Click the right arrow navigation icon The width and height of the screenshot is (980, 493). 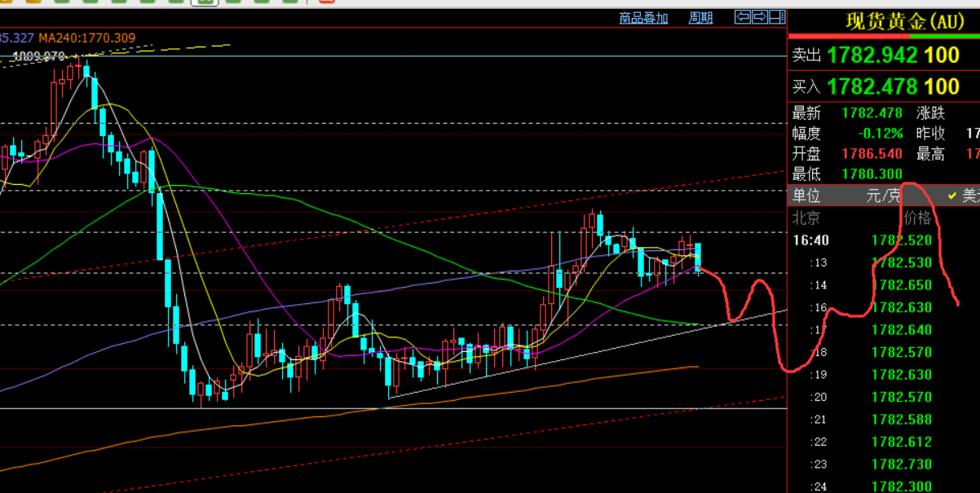tap(759, 17)
